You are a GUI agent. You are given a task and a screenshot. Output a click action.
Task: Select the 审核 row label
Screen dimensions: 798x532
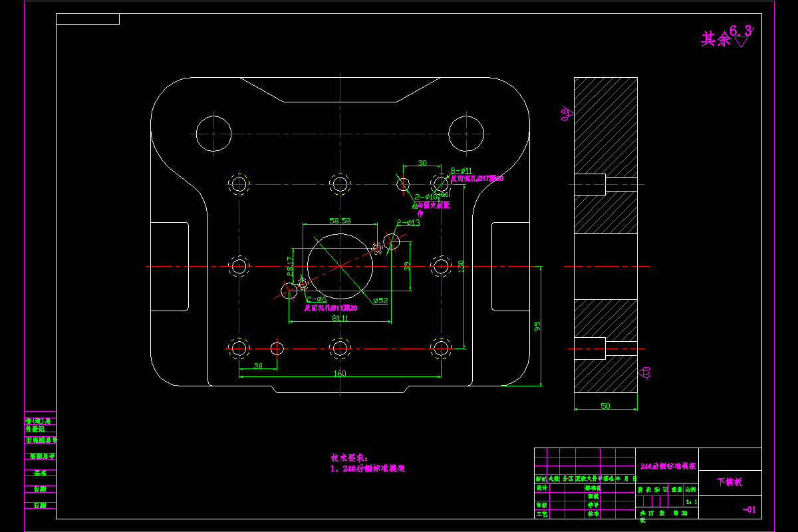541,505
